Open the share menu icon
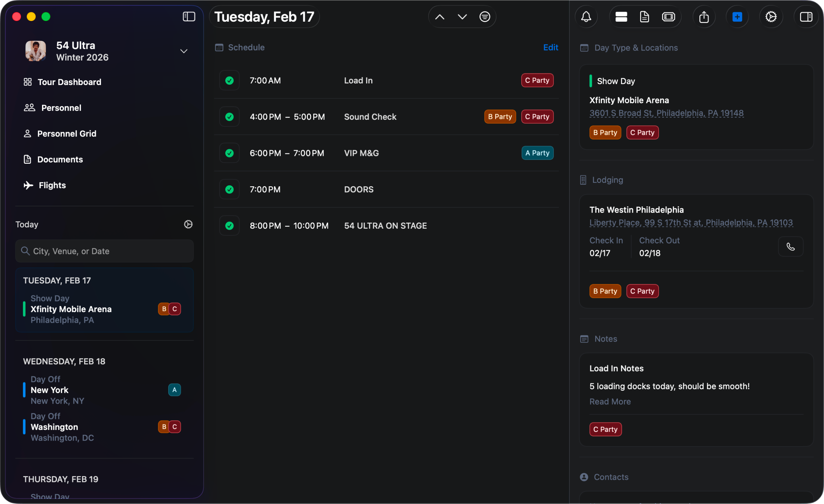This screenshot has width=824, height=504. pos(704,16)
